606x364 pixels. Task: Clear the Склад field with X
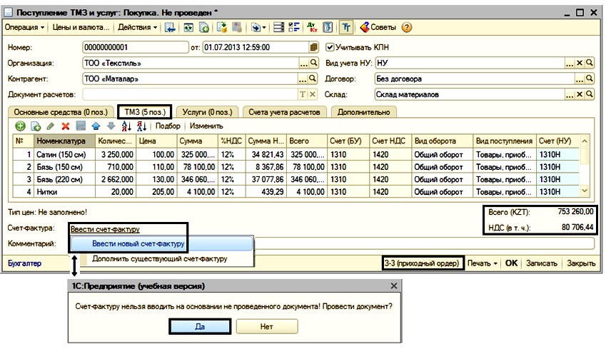coord(580,94)
